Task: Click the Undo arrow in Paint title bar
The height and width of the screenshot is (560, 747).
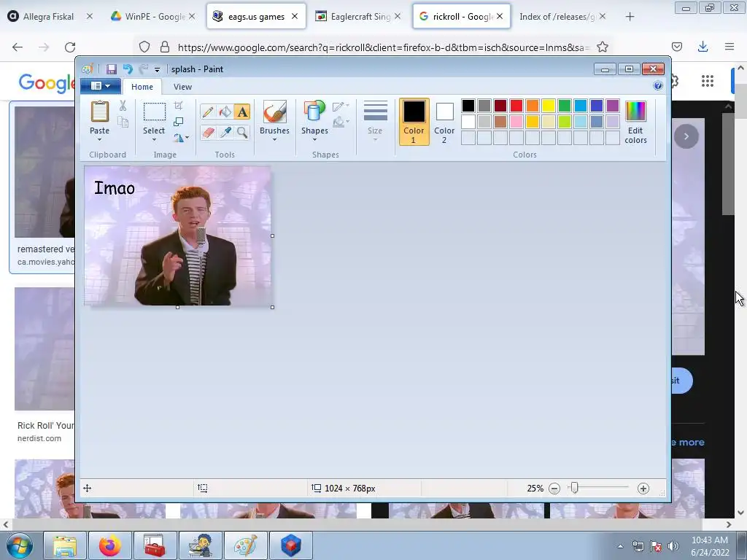Action: (x=128, y=69)
